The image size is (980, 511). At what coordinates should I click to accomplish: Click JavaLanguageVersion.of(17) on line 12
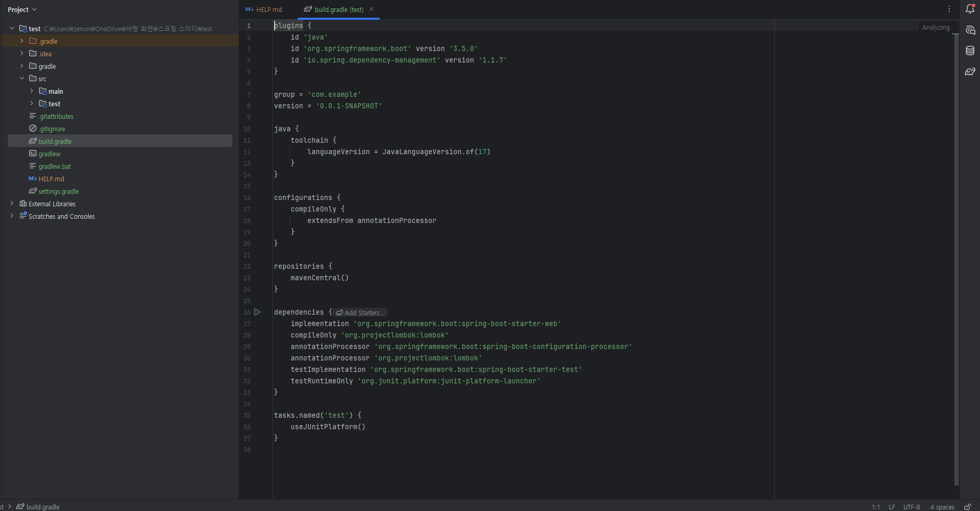click(x=436, y=152)
